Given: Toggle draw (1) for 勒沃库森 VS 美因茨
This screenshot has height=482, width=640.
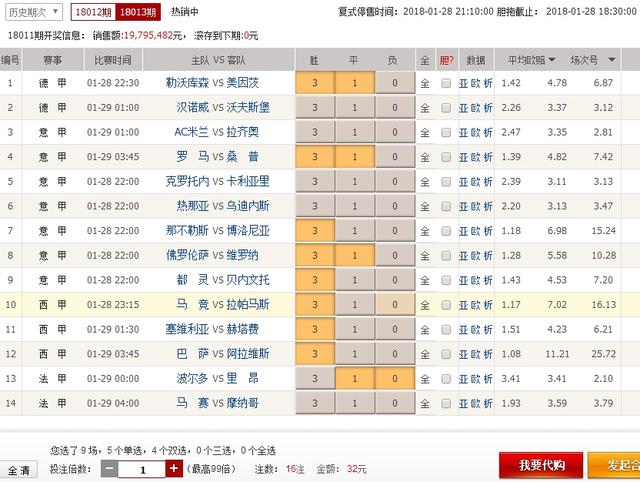Looking at the screenshot, I should click(x=354, y=83).
